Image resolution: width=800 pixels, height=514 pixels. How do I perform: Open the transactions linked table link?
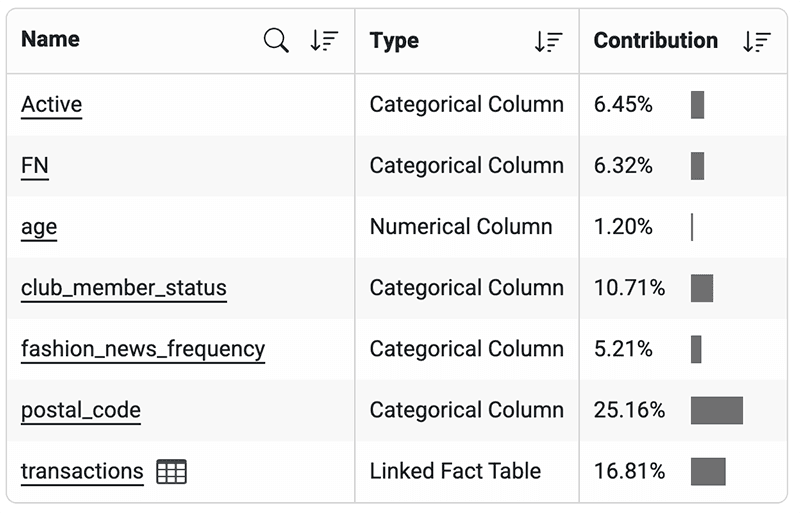click(x=82, y=472)
